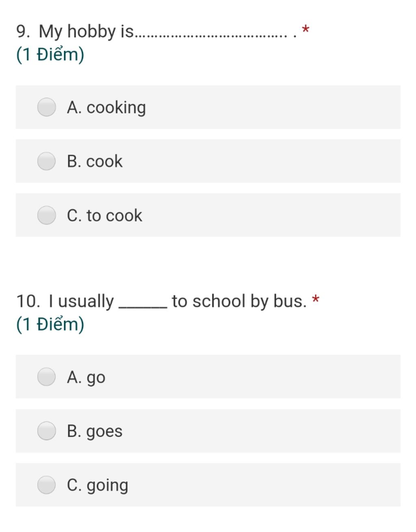Click the blank underline in question 10

(143, 308)
